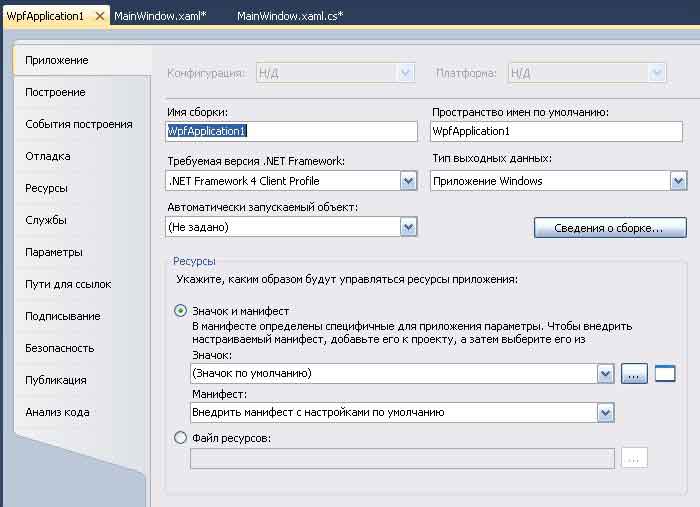Expand the .NET Framework version dropdown
Screen dimensions: 700x507
408,181
